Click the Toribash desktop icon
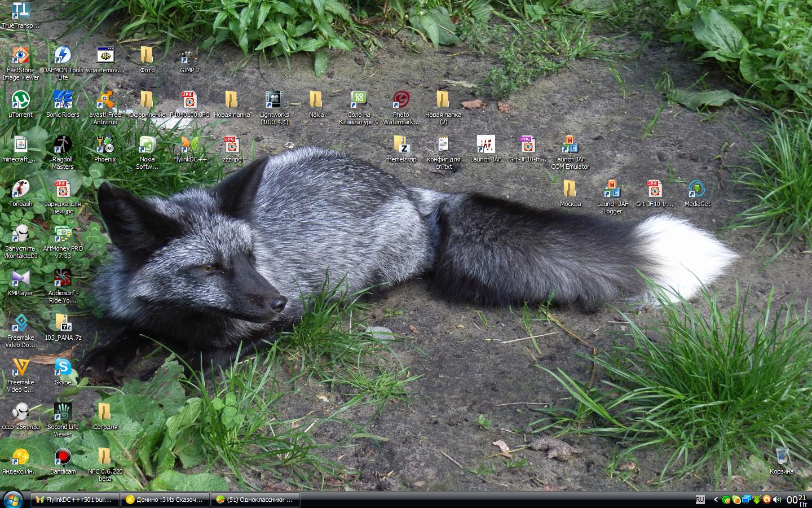The width and height of the screenshot is (812, 508). [x=20, y=190]
